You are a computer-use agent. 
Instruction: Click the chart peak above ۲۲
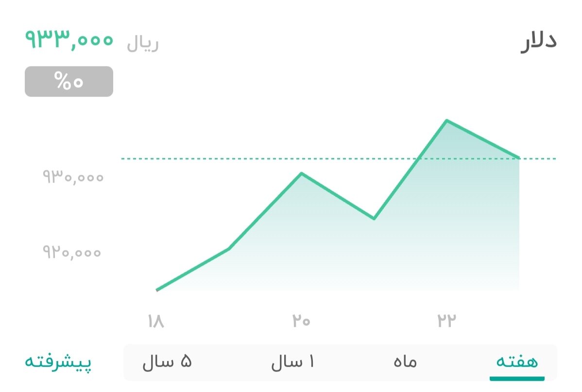click(447, 120)
